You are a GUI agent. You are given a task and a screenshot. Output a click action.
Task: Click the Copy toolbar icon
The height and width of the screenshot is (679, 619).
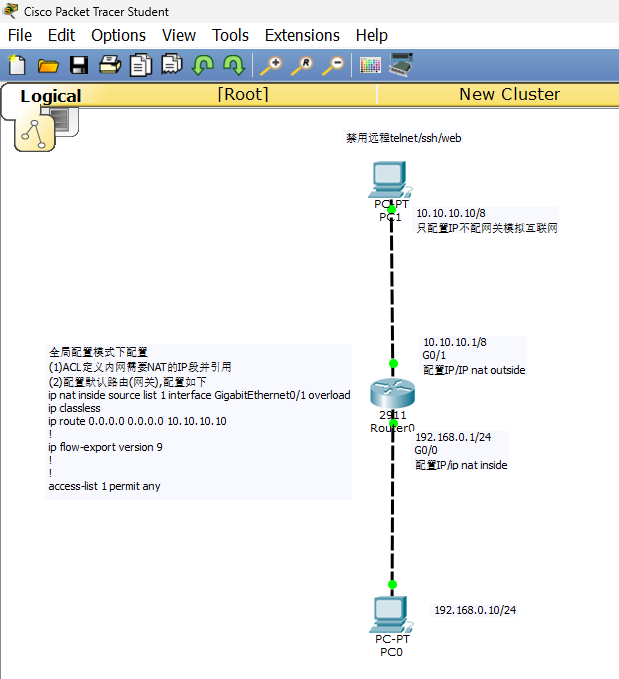click(x=141, y=65)
